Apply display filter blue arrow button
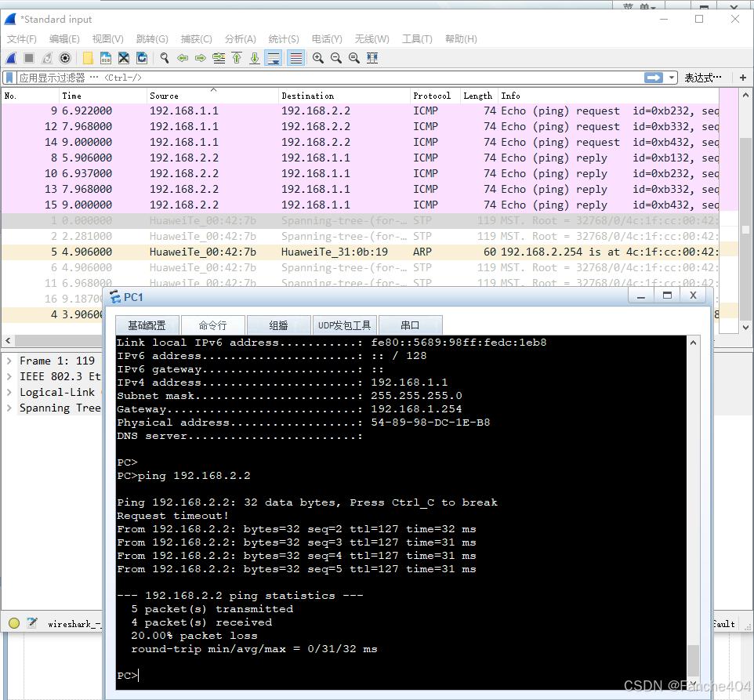This screenshot has width=754, height=700. (654, 78)
